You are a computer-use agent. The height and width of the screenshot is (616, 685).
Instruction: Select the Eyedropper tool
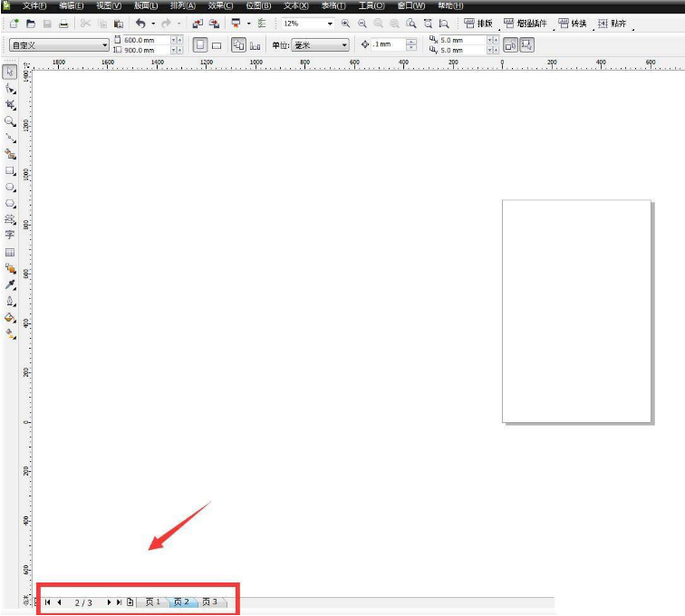tap(10, 284)
